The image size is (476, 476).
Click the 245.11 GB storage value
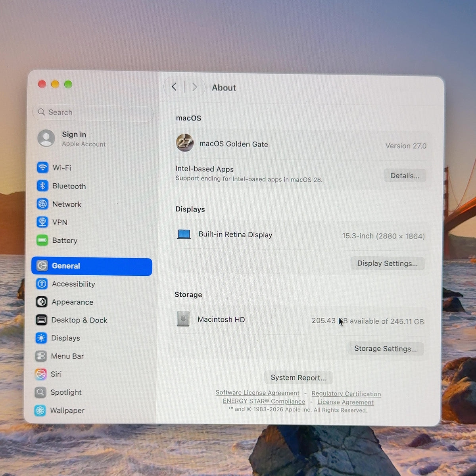point(407,321)
